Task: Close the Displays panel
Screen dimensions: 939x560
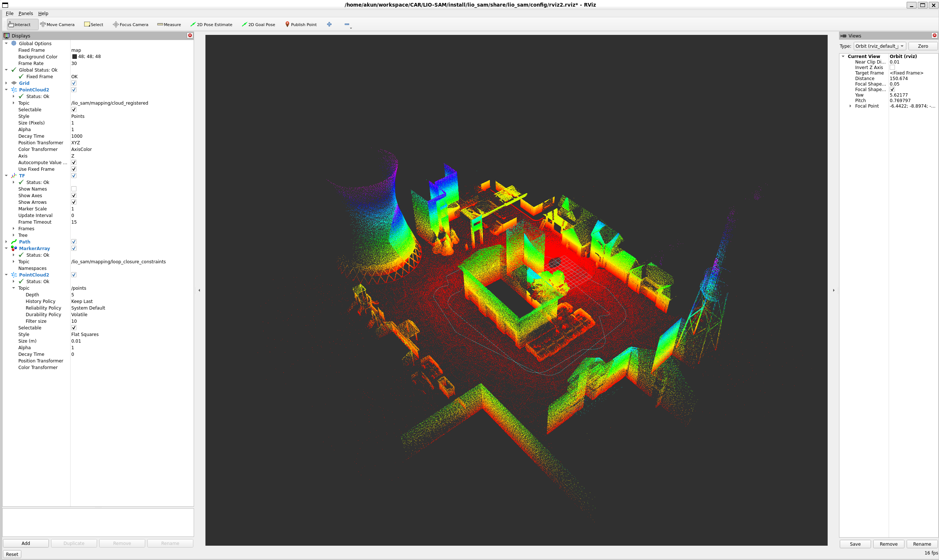Action: pos(190,36)
